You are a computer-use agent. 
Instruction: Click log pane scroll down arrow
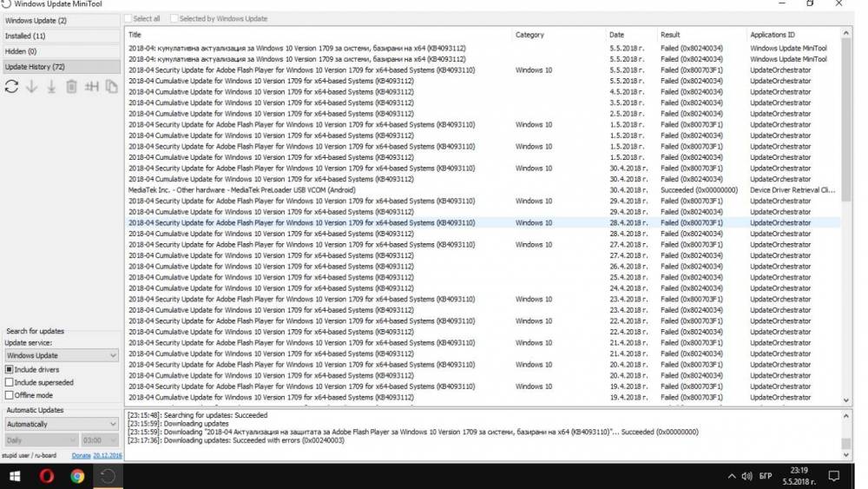pos(845,454)
